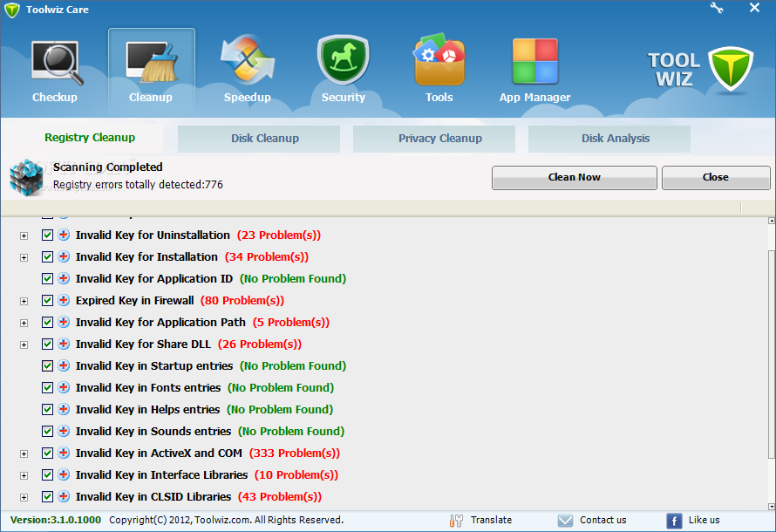Image resolution: width=776 pixels, height=532 pixels.
Task: Switch to Privacy Cleanup tab
Action: [x=434, y=139]
